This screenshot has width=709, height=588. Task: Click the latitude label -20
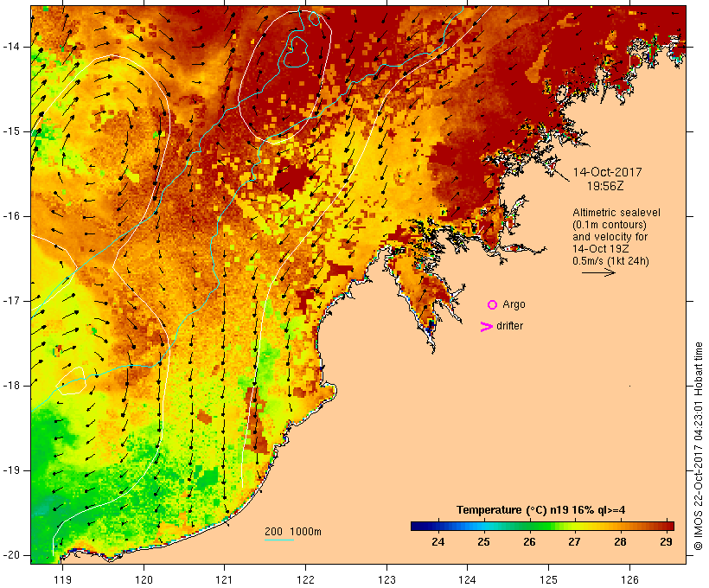point(11,555)
